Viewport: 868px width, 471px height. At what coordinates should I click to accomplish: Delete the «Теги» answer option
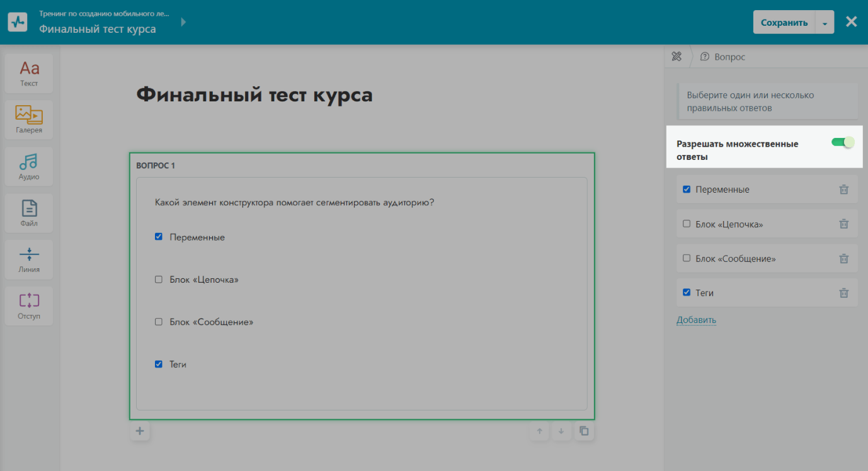coord(844,293)
